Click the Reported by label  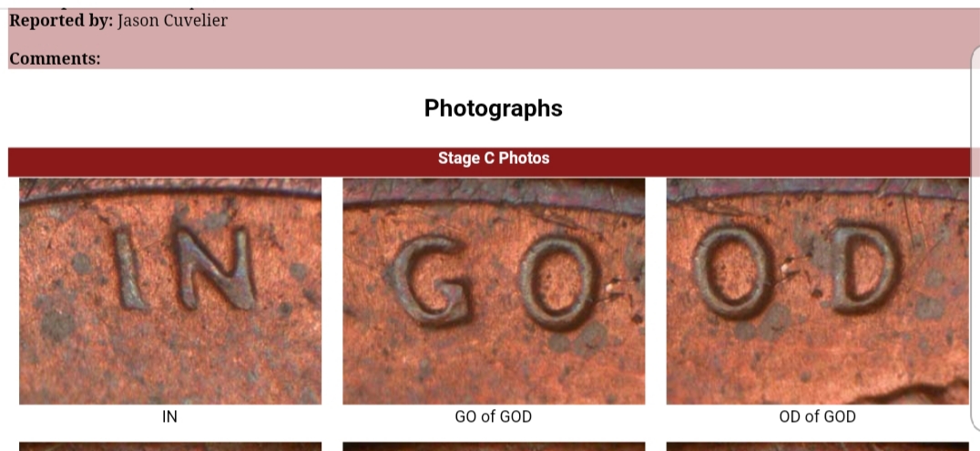point(61,21)
